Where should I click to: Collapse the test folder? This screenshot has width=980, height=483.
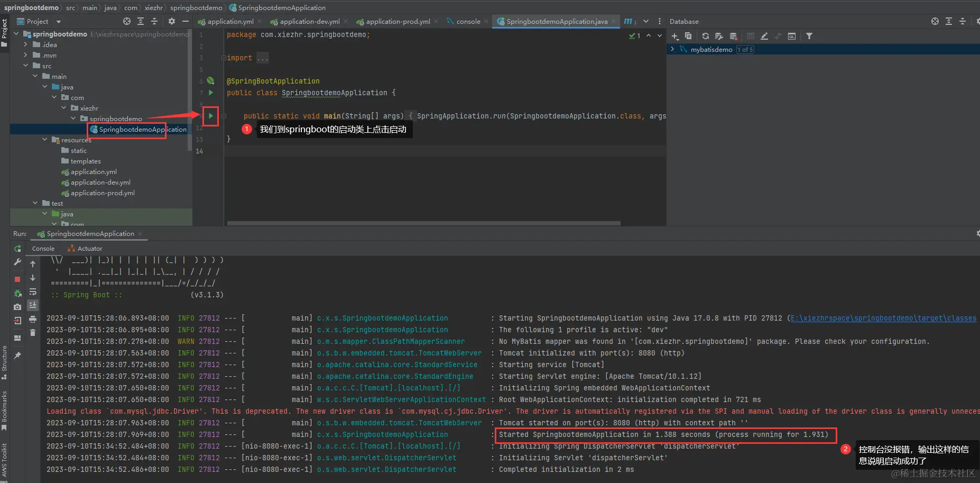35,203
